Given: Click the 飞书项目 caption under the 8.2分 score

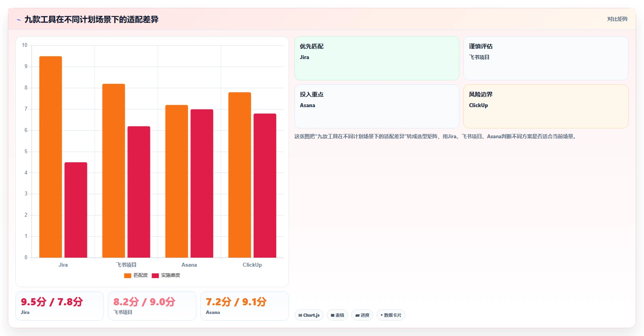Looking at the screenshot, I should pyautogui.click(x=123, y=312).
